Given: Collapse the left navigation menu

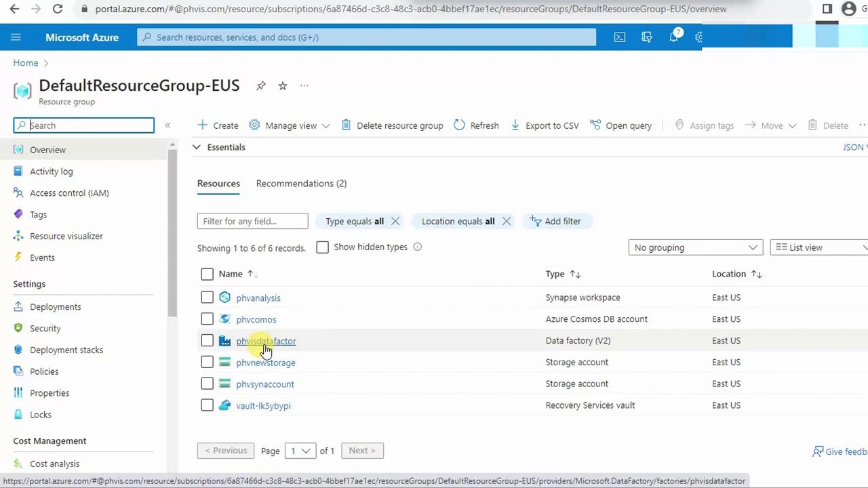Looking at the screenshot, I should [167, 125].
